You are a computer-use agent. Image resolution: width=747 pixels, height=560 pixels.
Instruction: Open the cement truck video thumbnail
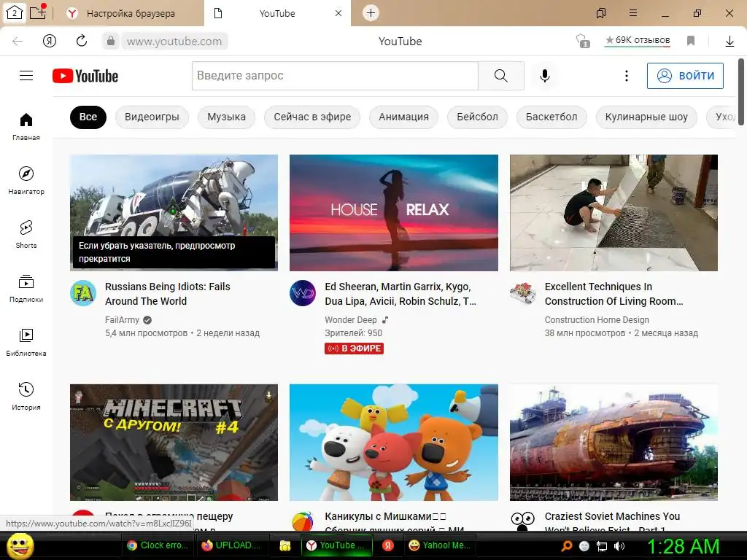pos(174,213)
